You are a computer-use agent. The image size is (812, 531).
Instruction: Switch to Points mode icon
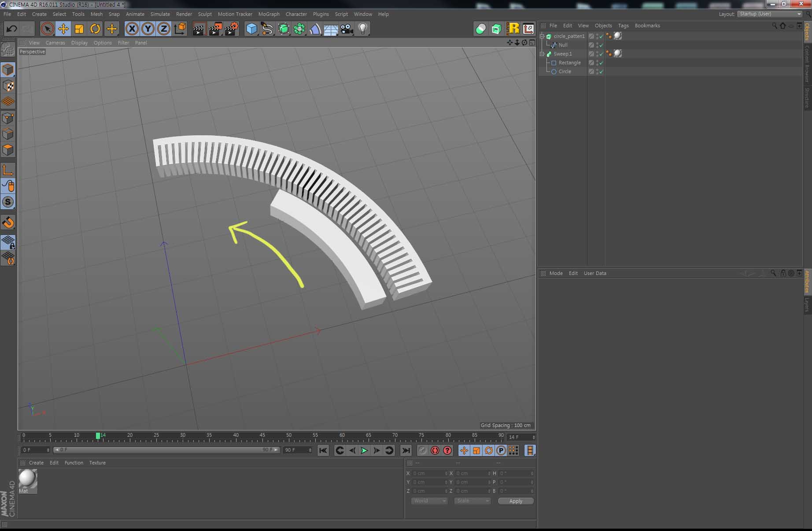(8, 118)
